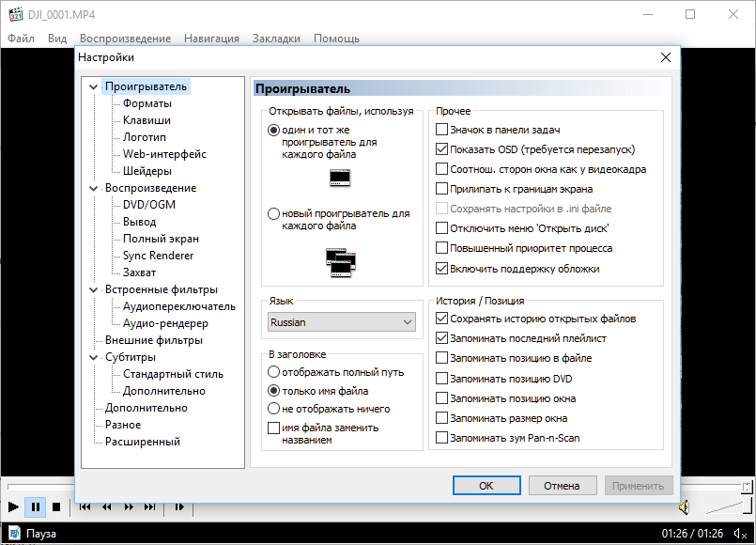
Task: Click the rewind icon in playback bar
Action: [107, 506]
